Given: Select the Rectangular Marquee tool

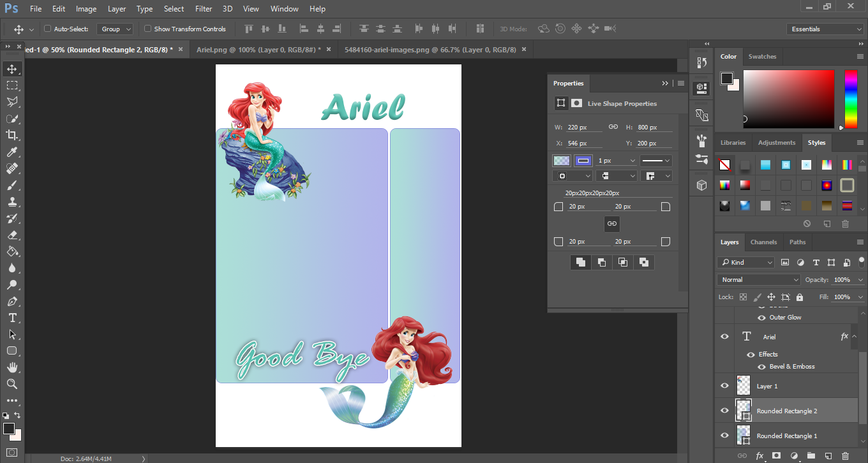Looking at the screenshot, I should click(12, 85).
